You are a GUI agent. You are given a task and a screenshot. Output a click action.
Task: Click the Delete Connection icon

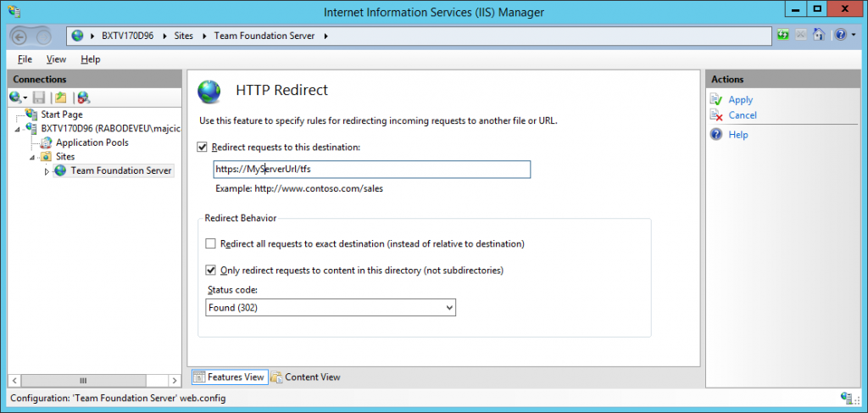point(83,98)
